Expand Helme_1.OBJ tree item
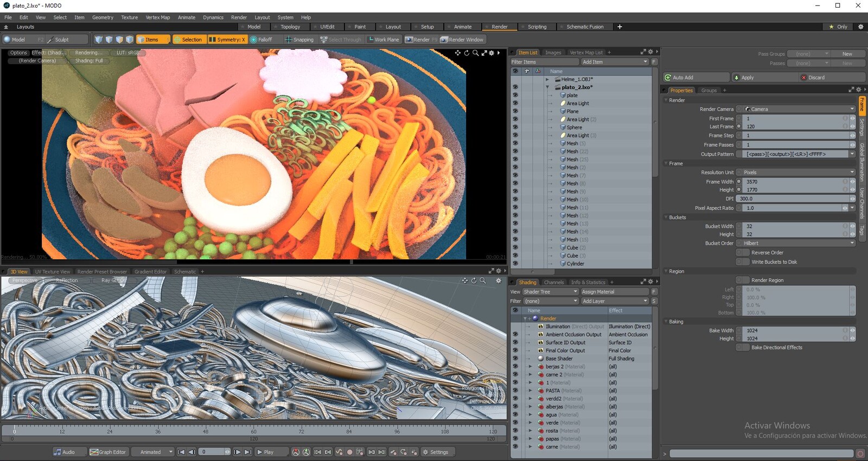The image size is (868, 461). pos(547,79)
